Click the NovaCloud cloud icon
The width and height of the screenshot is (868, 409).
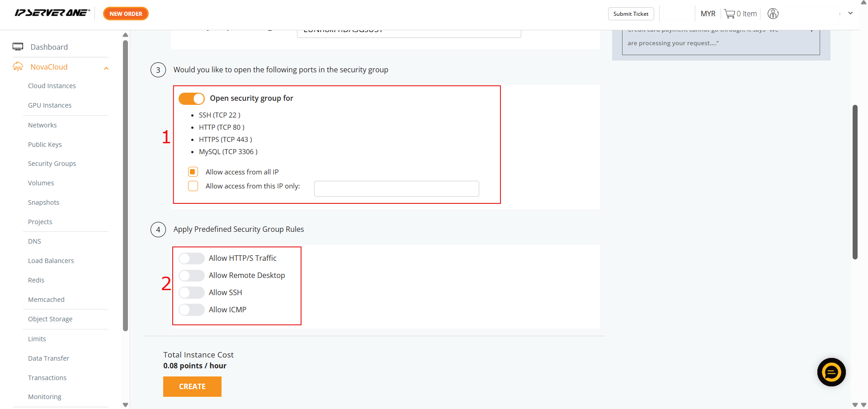click(18, 67)
